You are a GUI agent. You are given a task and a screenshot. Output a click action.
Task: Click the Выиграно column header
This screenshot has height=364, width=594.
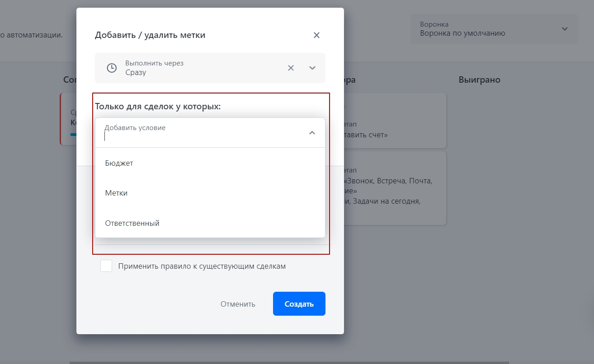coord(480,80)
